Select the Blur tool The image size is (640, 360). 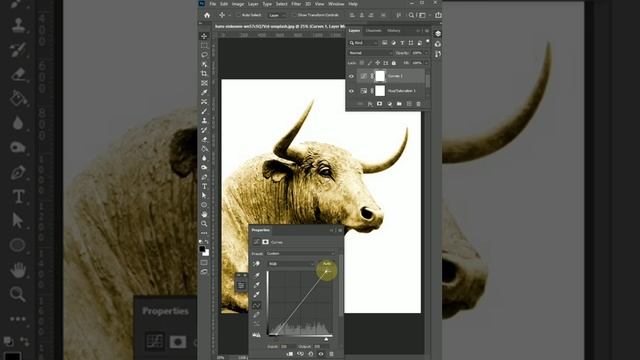(204, 158)
